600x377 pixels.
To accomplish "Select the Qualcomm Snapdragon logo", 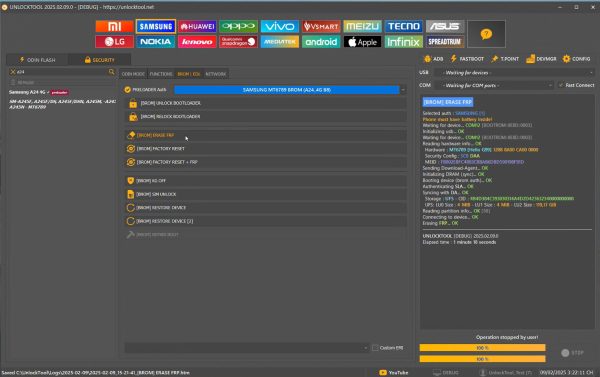I will point(238,42).
